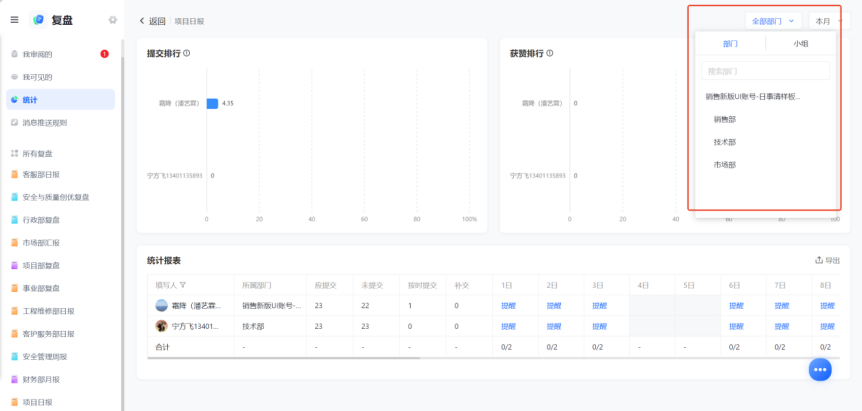Click 提醒 for 霜降 on 1日
This screenshot has width=862, height=411.
point(508,306)
